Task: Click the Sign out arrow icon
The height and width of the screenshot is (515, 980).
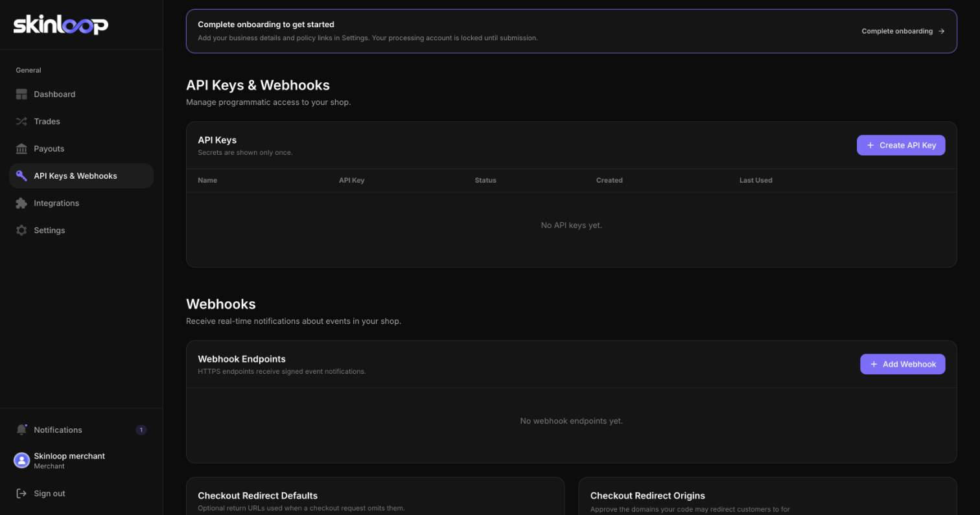Action: (21, 494)
